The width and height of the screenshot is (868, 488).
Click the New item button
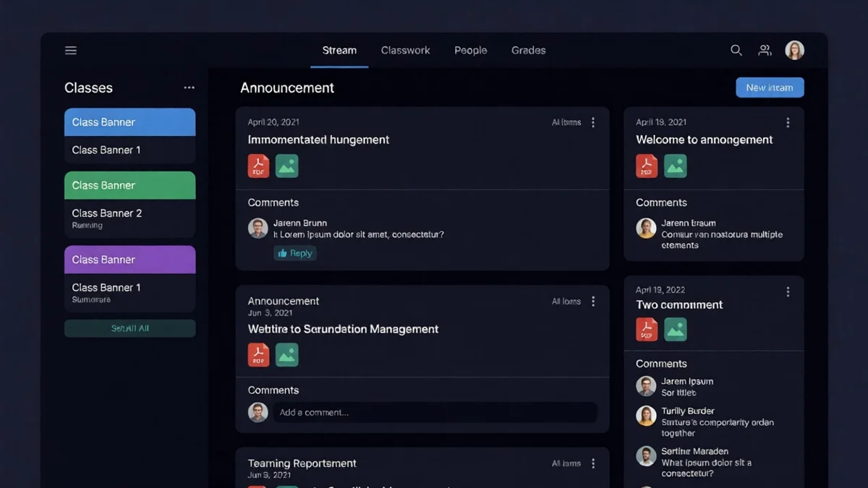770,87
